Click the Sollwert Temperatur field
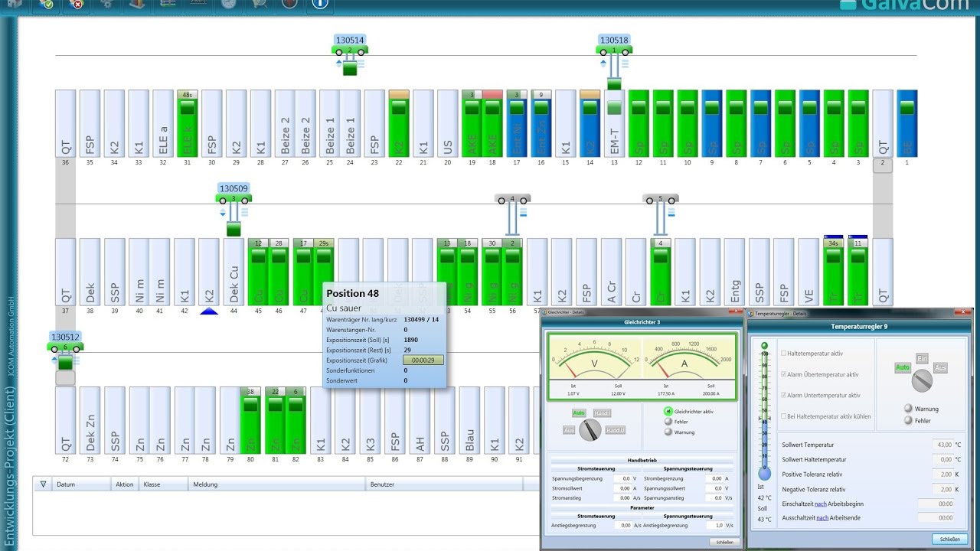This screenshot has width=980, height=551. point(943,445)
